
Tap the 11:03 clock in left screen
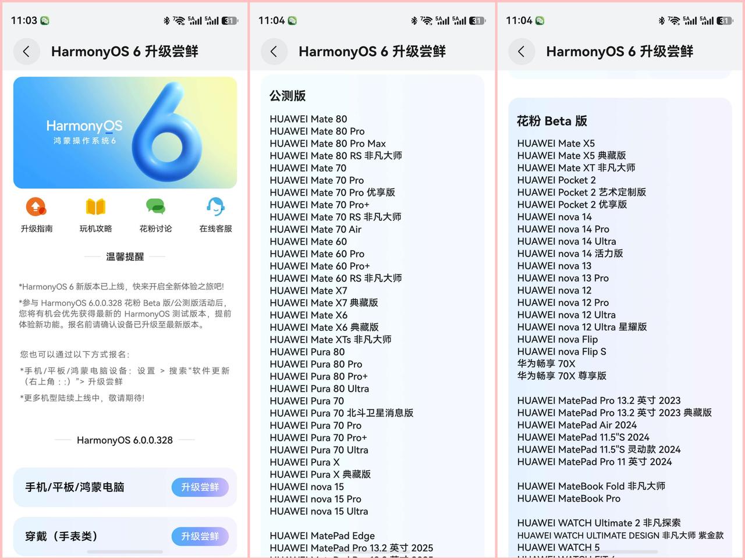coord(24,20)
